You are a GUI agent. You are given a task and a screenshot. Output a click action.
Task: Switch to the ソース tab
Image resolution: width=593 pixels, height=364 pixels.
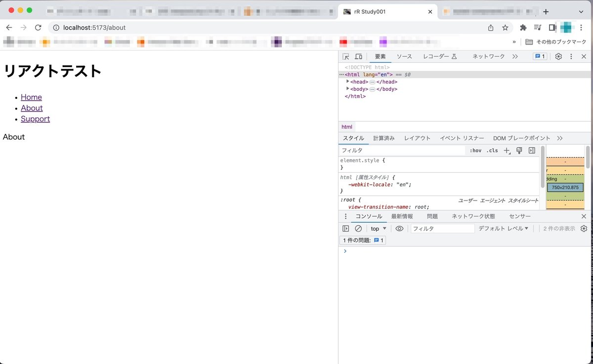click(404, 57)
